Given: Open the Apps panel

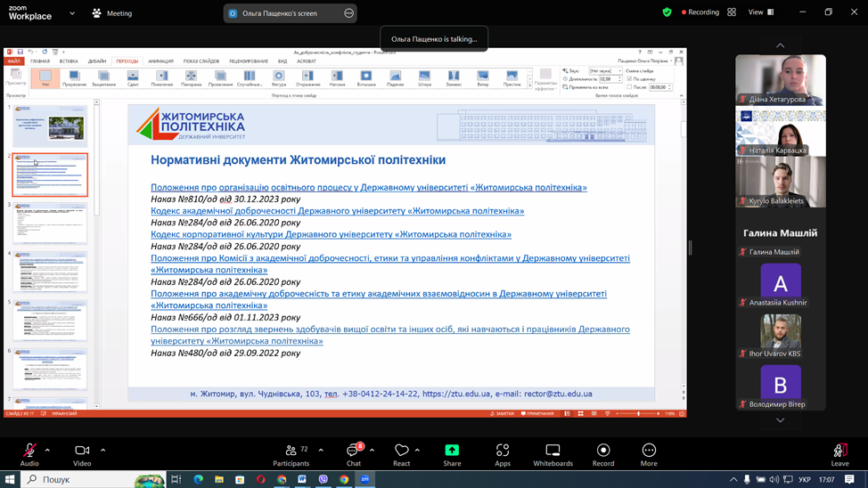Looking at the screenshot, I should point(502,455).
